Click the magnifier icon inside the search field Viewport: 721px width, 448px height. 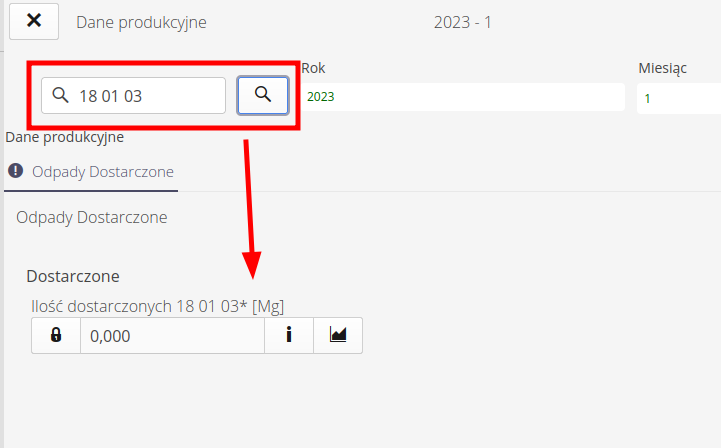tap(60, 95)
